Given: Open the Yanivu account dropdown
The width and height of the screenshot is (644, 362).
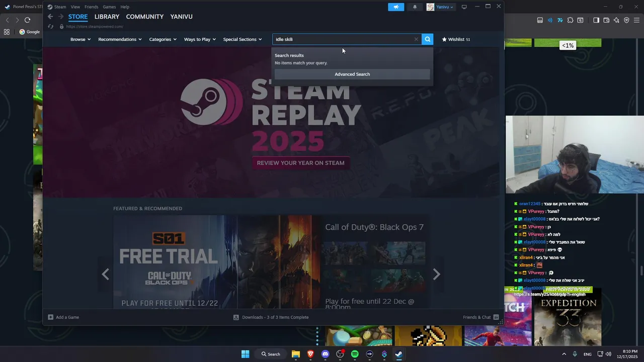Looking at the screenshot, I should [x=441, y=7].
